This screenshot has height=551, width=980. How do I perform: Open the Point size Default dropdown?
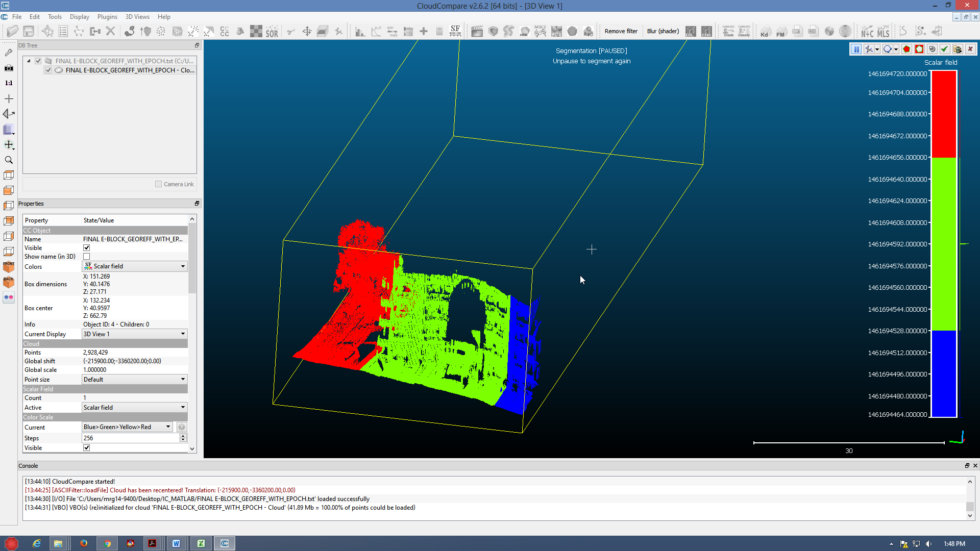(x=135, y=380)
